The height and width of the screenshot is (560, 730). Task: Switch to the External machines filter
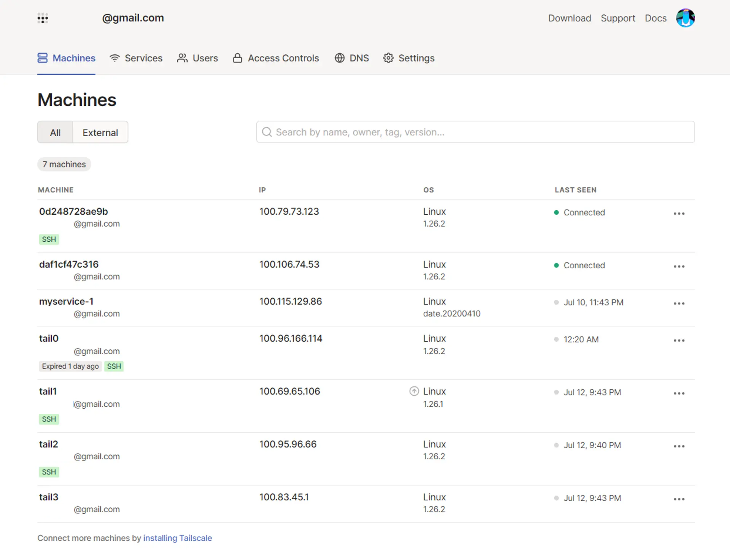point(100,133)
